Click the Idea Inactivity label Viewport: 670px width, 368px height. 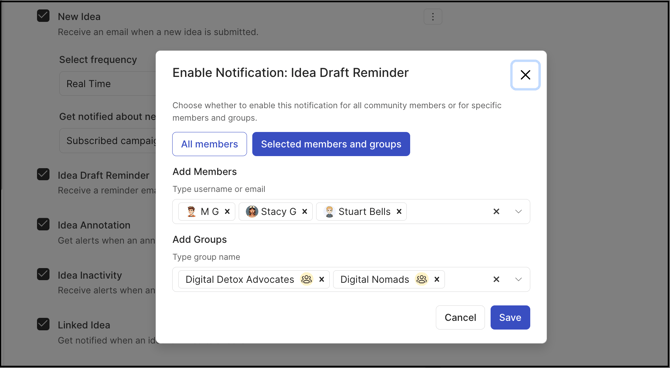pyautogui.click(x=90, y=275)
